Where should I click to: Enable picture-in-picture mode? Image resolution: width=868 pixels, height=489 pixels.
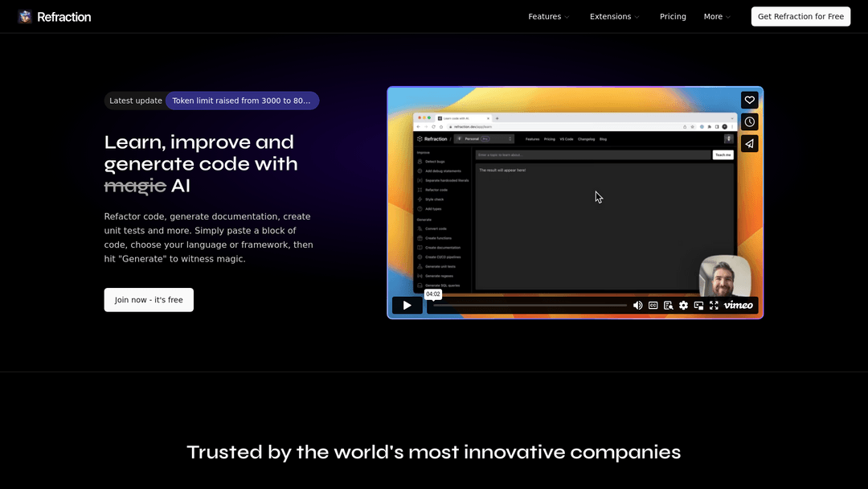(698, 305)
